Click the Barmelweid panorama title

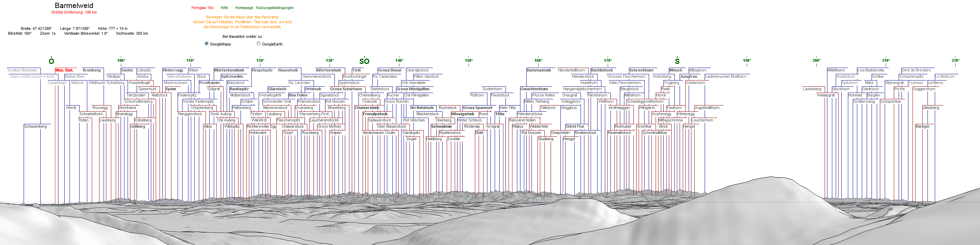click(x=74, y=5)
